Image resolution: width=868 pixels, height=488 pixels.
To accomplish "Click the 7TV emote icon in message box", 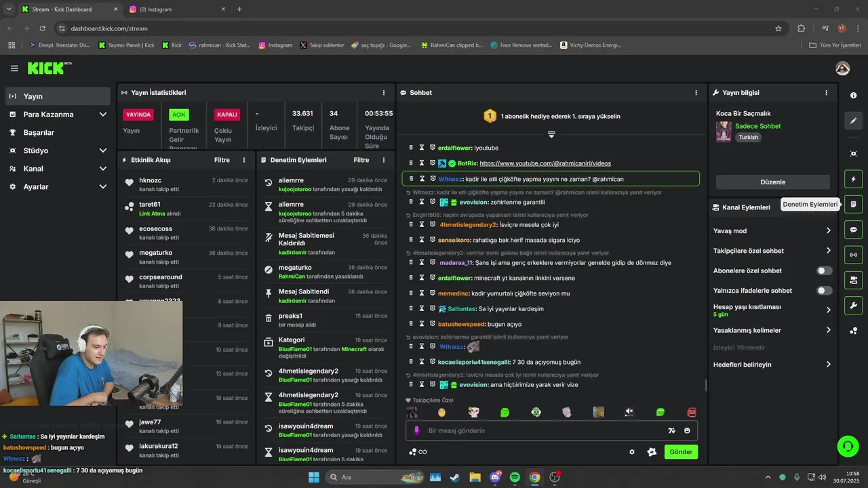I will pyautogui.click(x=671, y=430).
